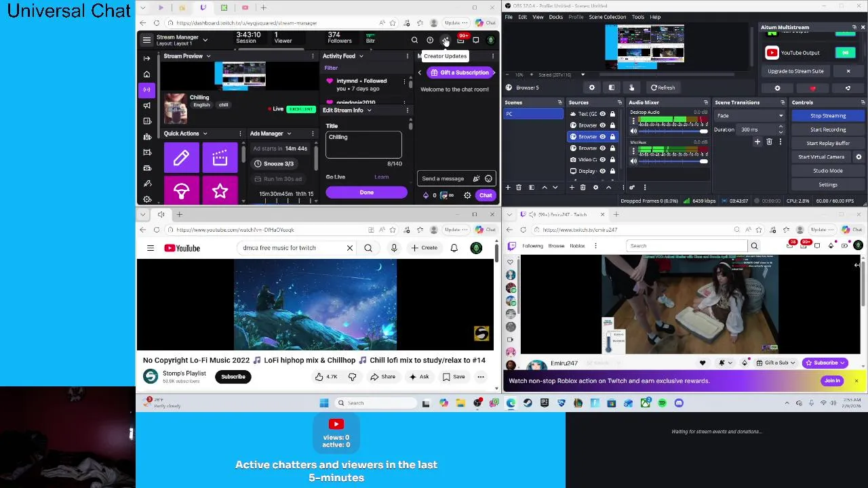
Task: Click the star quick action tile
Action: (220, 190)
